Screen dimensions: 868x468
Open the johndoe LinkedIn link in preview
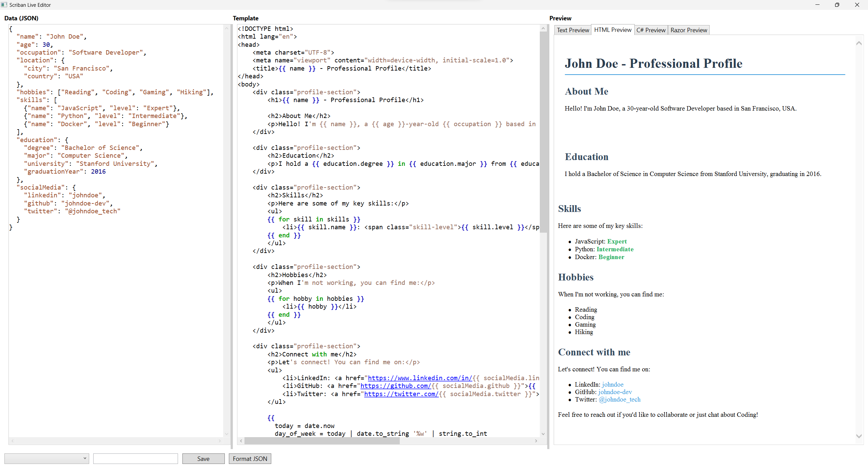613,384
